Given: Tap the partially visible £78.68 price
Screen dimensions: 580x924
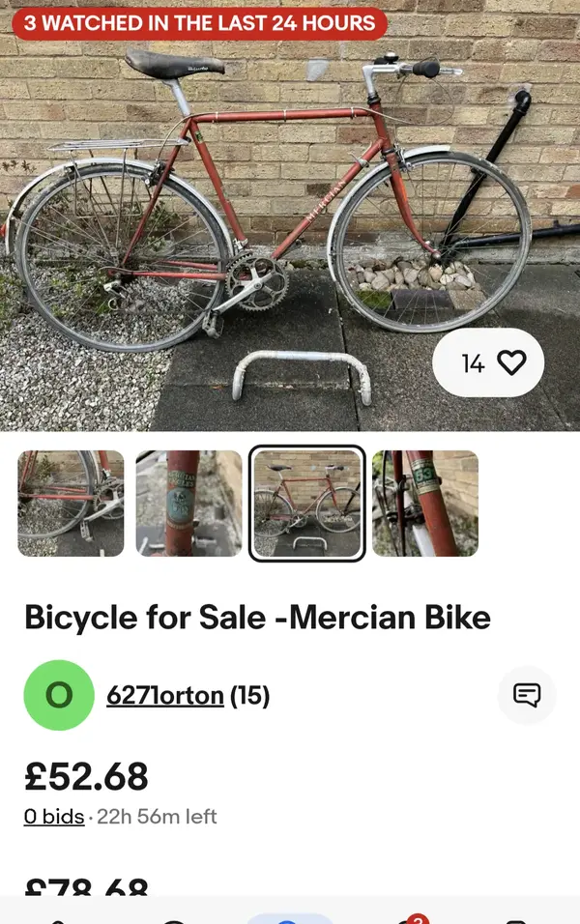Looking at the screenshot, I should (87, 887).
